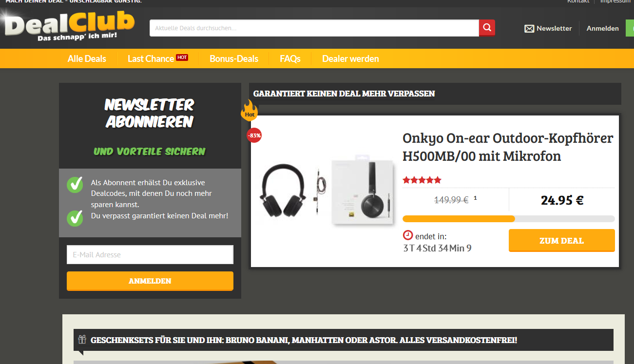Click first green checkmark in newsletter box
This screenshot has height=364, width=634.
click(75, 184)
